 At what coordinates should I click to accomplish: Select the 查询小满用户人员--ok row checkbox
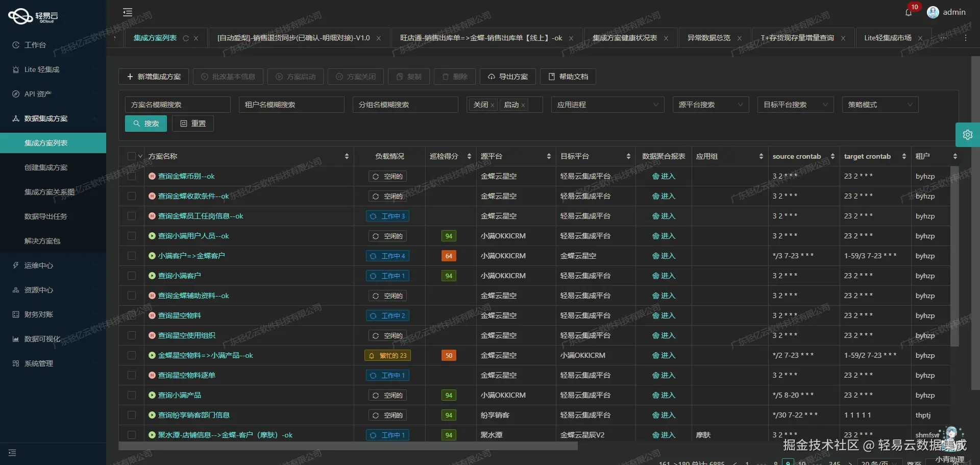(x=132, y=236)
